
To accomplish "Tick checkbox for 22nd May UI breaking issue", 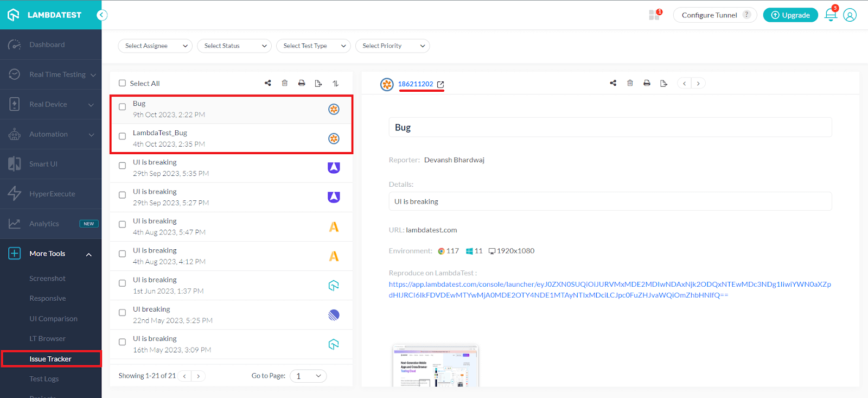I will point(122,312).
